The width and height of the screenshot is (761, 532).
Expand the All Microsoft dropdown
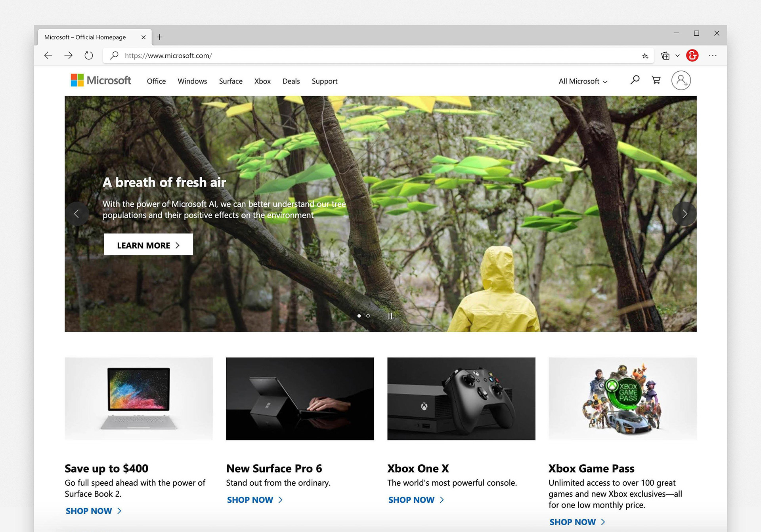click(583, 81)
